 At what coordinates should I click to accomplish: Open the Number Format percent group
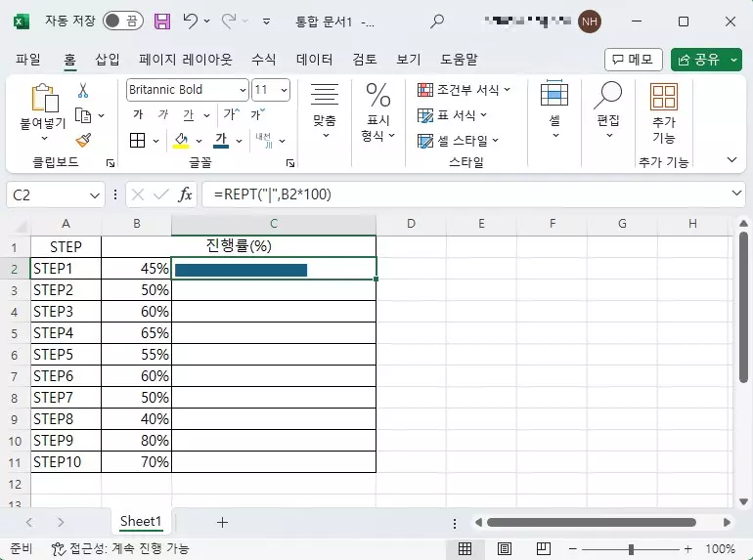[x=377, y=112]
